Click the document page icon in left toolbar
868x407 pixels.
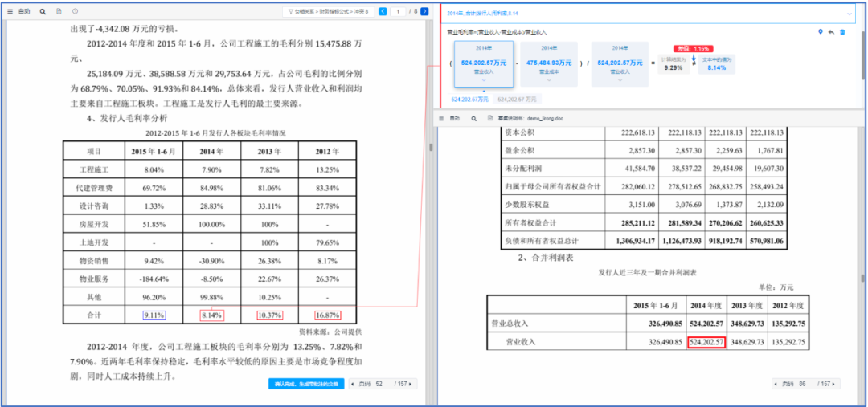59,11
